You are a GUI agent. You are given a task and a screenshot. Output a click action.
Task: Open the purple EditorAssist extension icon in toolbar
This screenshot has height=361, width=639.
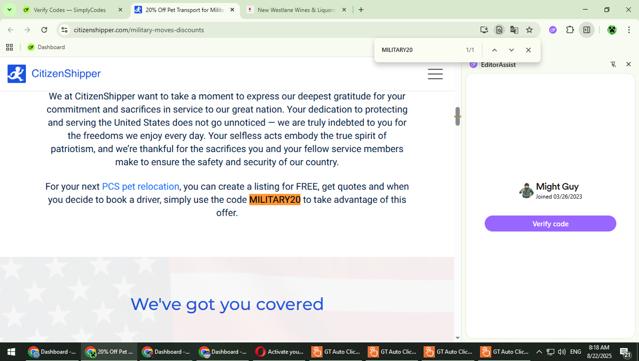point(553,30)
